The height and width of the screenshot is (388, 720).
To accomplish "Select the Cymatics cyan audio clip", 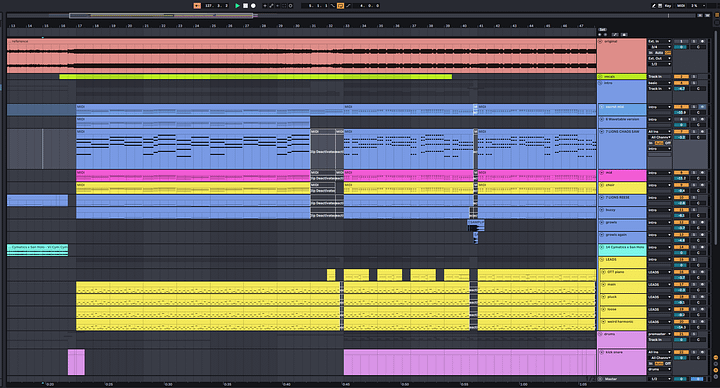I will [37, 250].
